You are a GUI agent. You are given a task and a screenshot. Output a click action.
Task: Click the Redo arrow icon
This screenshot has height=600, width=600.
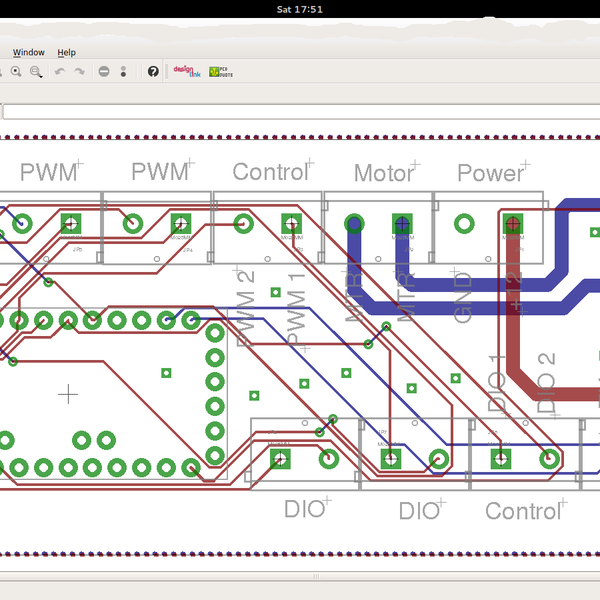pyautogui.click(x=79, y=72)
